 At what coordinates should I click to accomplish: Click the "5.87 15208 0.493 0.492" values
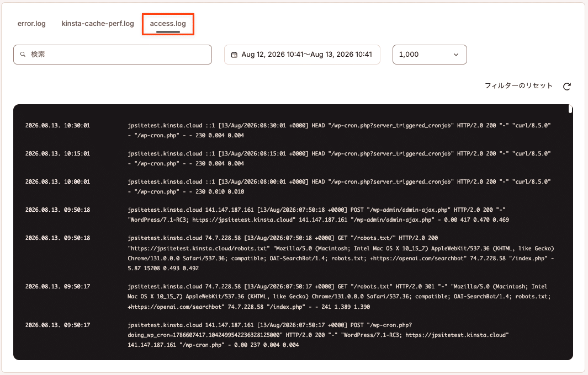click(163, 268)
